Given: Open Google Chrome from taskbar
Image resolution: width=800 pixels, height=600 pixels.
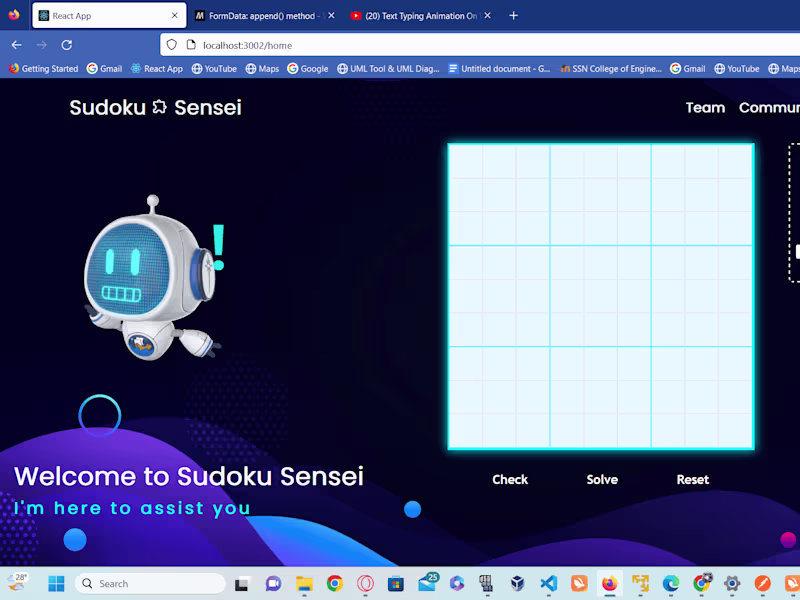Looking at the screenshot, I should pyautogui.click(x=335, y=583).
